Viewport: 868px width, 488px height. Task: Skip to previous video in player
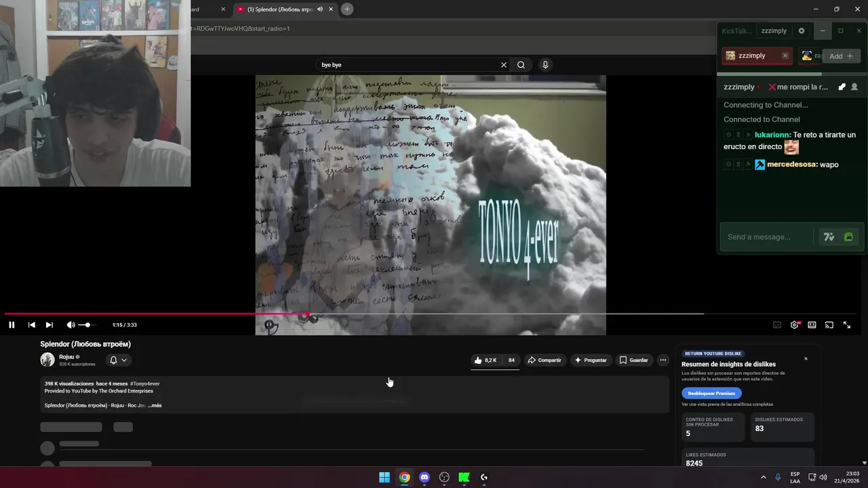(31, 325)
